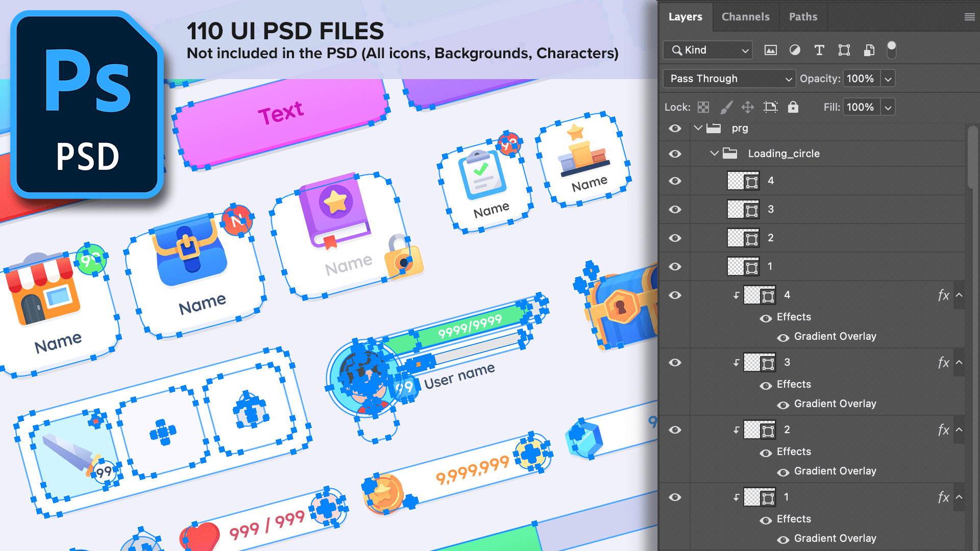Click the fx badge on clipped layer 3

pos(943,363)
